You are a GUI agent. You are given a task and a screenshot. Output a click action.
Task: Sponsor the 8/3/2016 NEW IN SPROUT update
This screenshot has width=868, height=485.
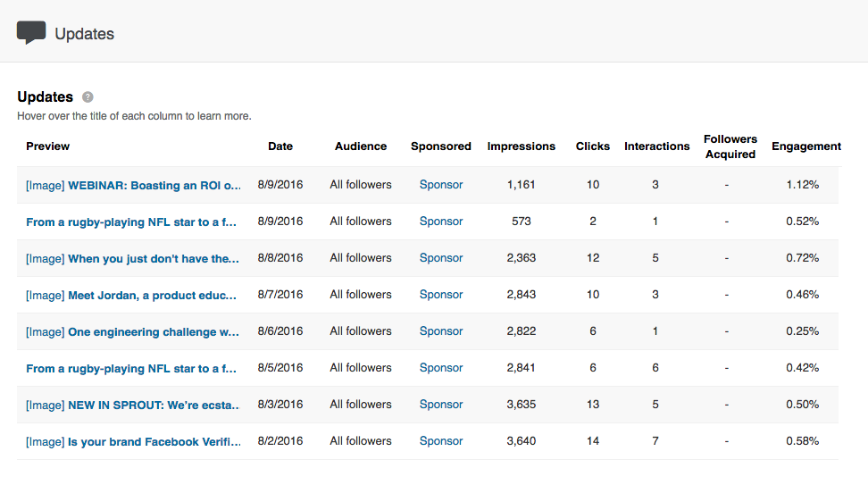(x=441, y=405)
